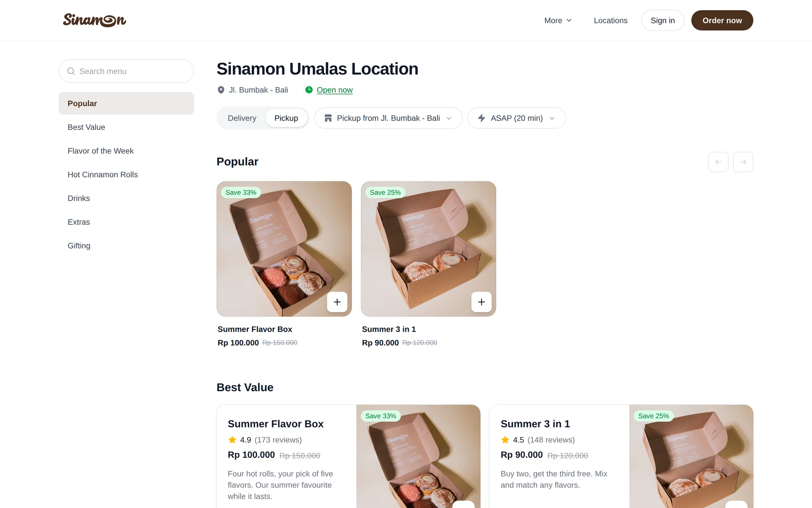
Task: Open Summer 3 in 1 photo in Popular
Action: coord(429,249)
